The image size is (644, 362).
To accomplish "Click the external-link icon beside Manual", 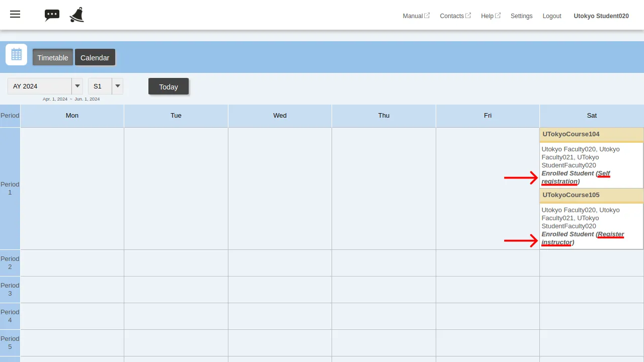I will 427,16.
